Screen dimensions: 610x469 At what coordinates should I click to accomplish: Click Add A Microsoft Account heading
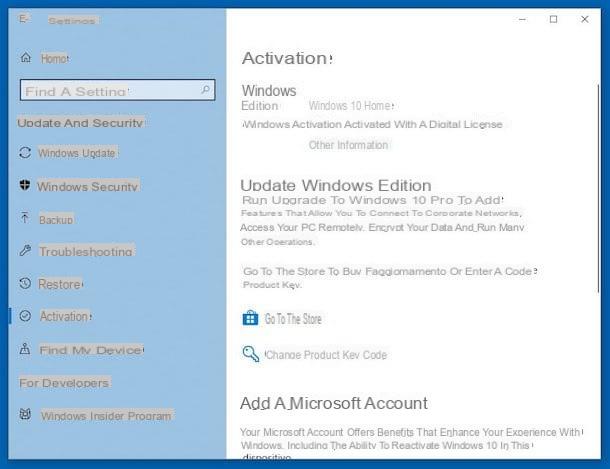[334, 403]
